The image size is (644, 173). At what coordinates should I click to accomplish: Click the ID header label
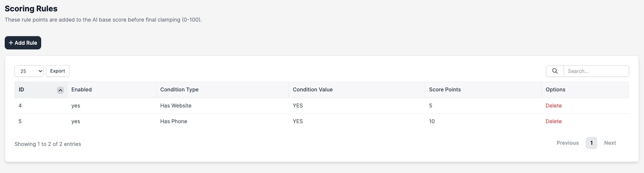click(22, 89)
